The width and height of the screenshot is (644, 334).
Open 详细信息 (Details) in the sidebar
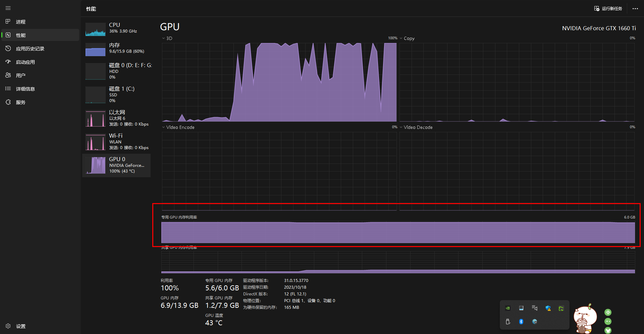click(40, 89)
